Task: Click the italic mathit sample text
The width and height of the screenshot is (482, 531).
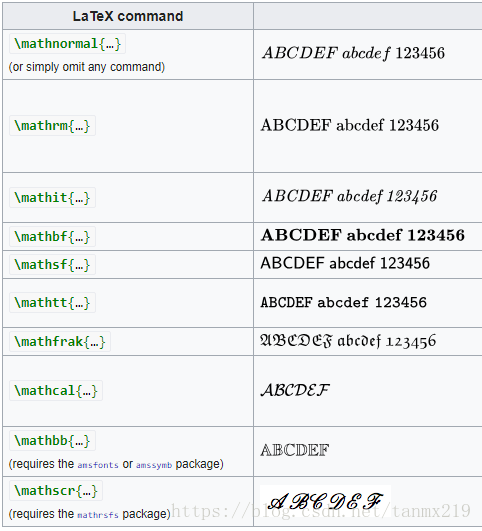Action: (x=350, y=196)
